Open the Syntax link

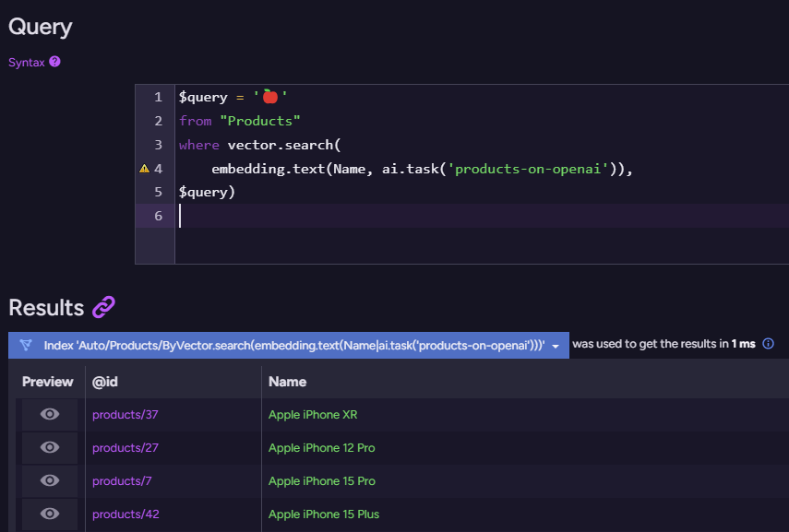(27, 63)
